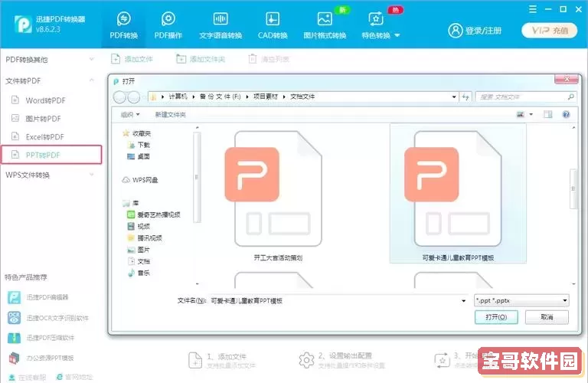Select 音乐 library in the navigation tree
Image resolution: width=588 pixels, height=383 pixels.
coord(139,273)
